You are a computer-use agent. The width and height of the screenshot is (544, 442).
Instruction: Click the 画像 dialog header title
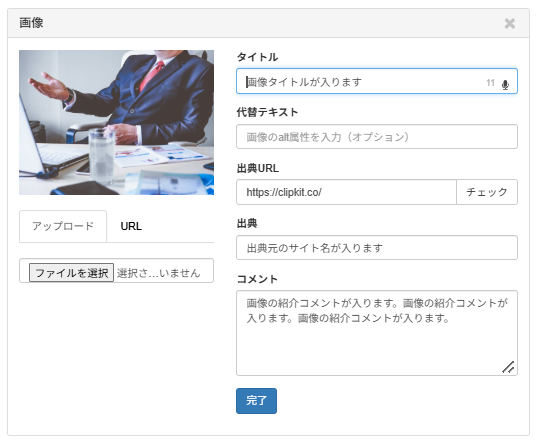32,23
